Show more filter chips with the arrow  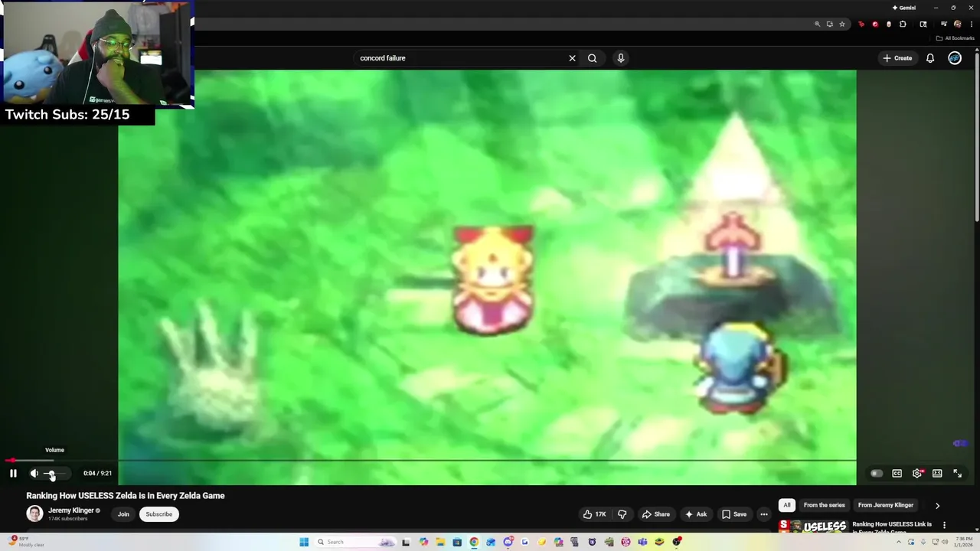pyautogui.click(x=937, y=506)
